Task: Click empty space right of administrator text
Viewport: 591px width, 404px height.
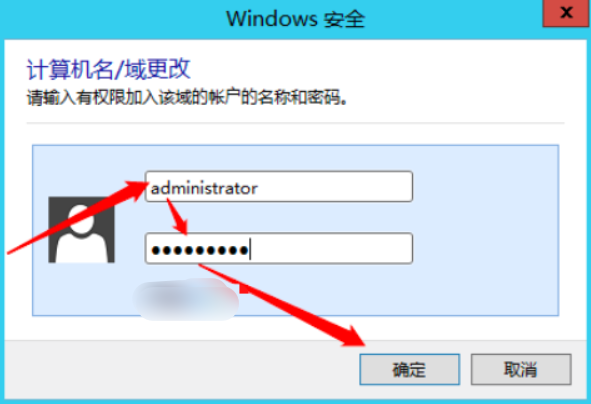Action: tap(335, 187)
